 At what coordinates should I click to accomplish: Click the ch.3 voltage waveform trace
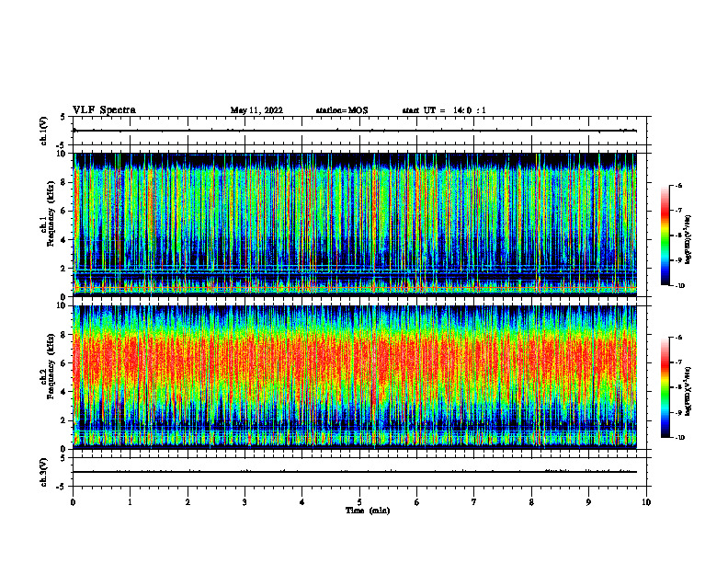355,472
